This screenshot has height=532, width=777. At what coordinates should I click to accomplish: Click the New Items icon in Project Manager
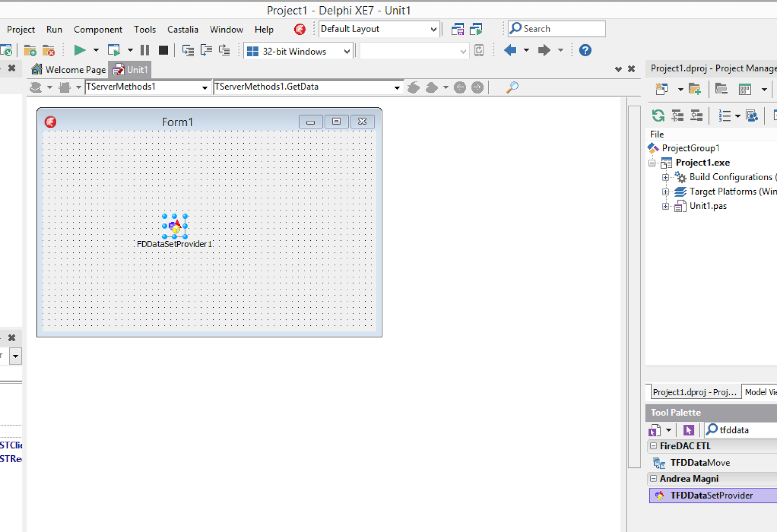(661, 89)
